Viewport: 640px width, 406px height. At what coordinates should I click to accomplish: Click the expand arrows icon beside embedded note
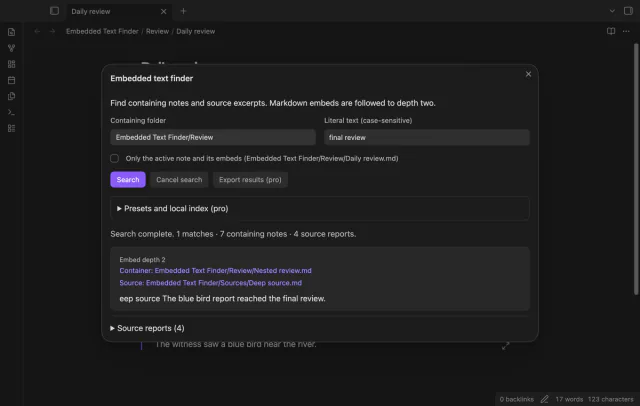tap(505, 346)
